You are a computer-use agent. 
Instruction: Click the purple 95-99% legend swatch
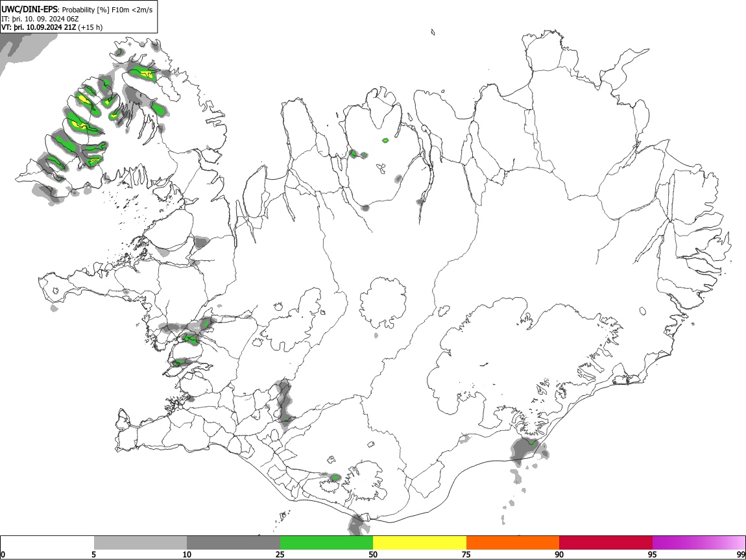click(x=699, y=543)
